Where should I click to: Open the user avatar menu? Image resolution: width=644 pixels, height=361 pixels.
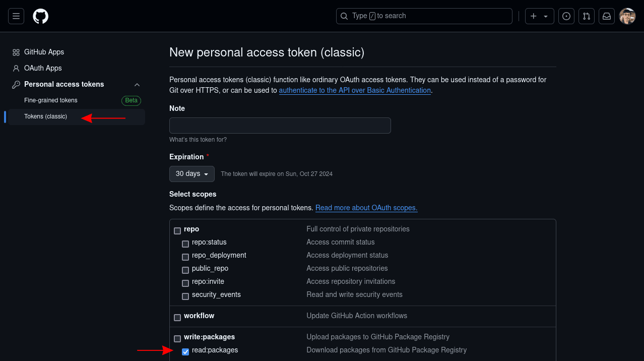click(627, 16)
